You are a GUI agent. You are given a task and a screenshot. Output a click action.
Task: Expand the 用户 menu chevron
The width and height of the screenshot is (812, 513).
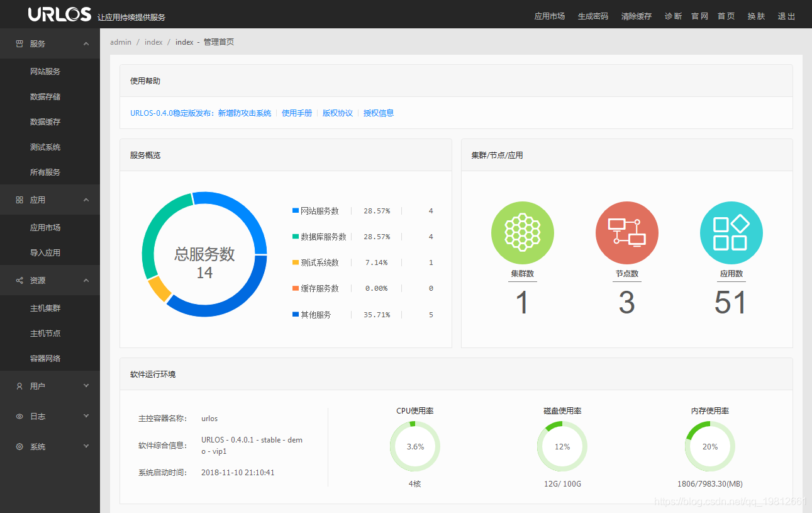tap(86, 386)
